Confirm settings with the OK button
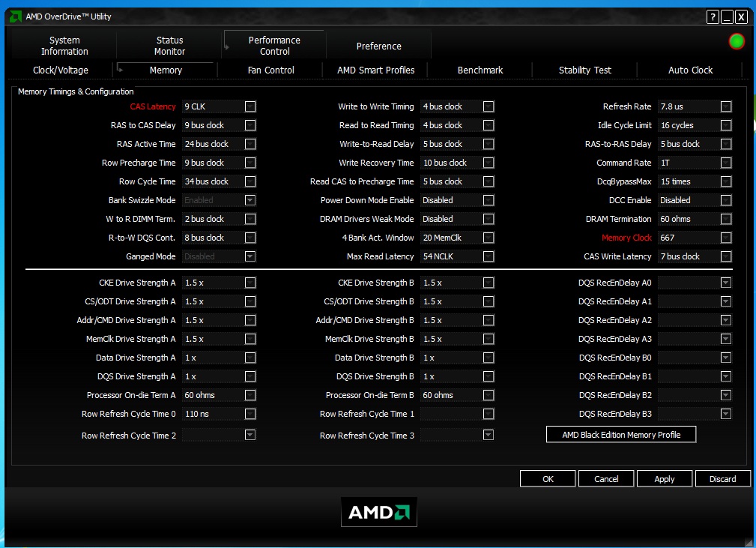The width and height of the screenshot is (756, 548). 548,479
